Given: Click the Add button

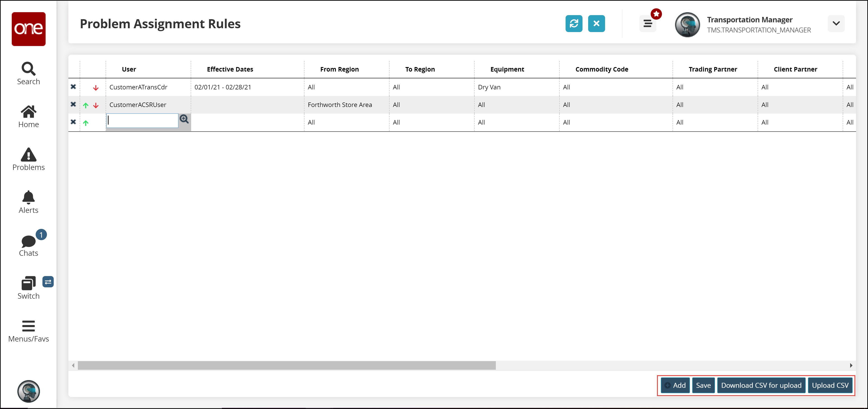Looking at the screenshot, I should [x=675, y=385].
